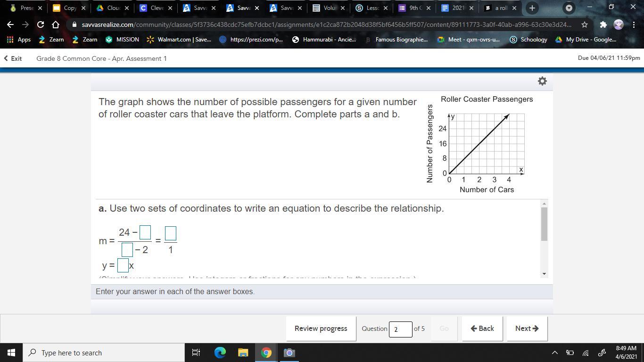Open the Chrome profile avatar
This screenshot has width=644, height=362.
pos(618,25)
